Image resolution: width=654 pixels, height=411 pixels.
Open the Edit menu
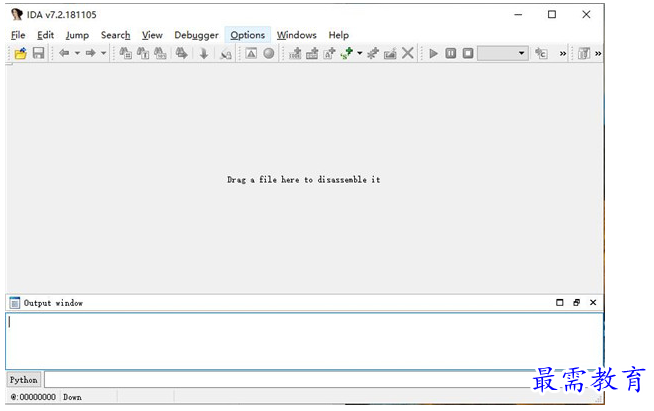coord(45,35)
